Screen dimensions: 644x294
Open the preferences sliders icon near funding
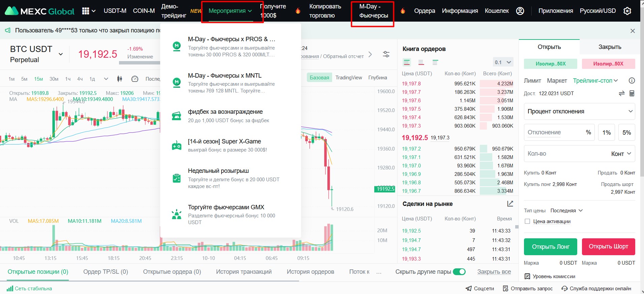[386, 54]
